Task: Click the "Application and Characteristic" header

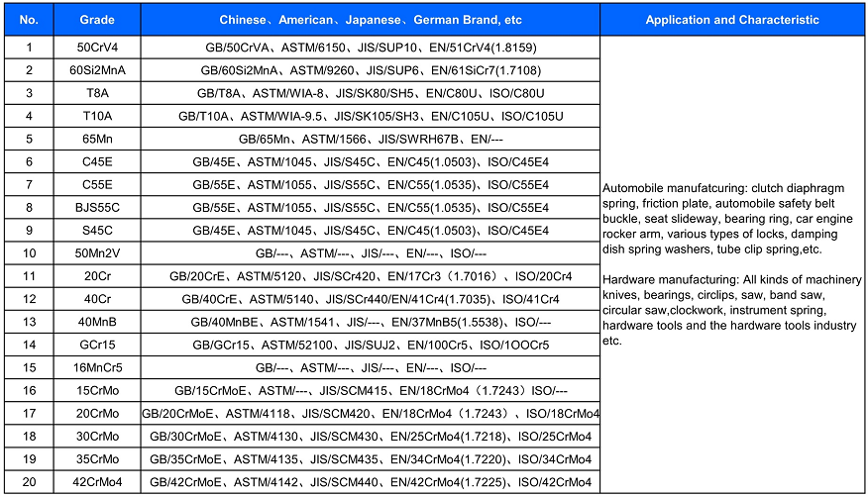Action: pyautogui.click(x=731, y=20)
